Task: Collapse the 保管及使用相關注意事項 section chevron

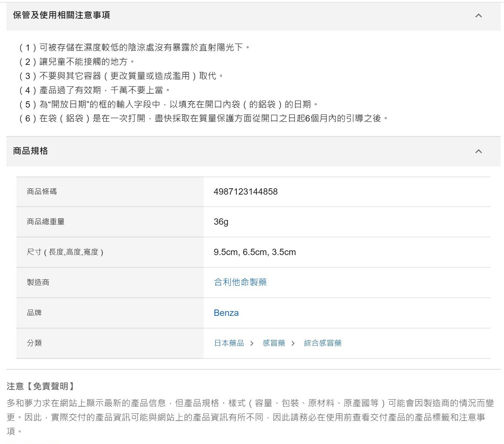Action: point(478,16)
